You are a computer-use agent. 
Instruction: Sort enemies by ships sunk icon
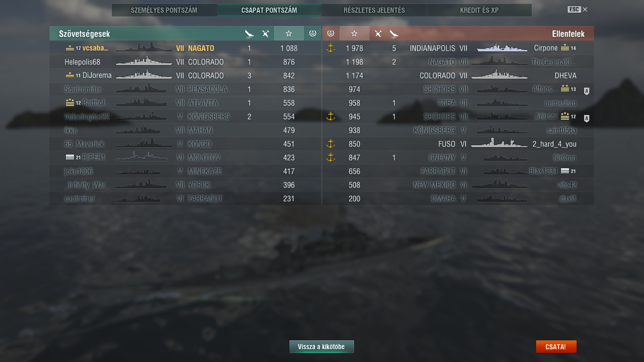click(394, 33)
